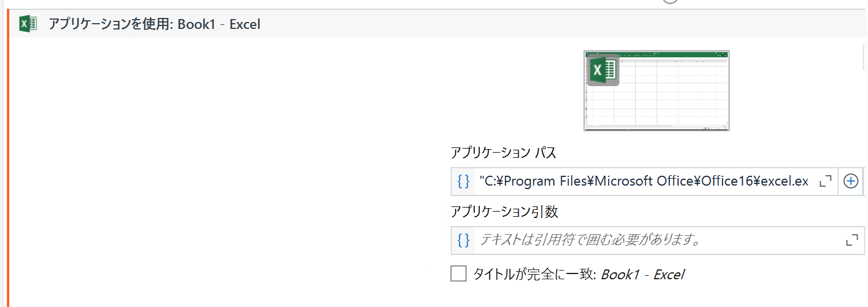This screenshot has height=307, width=868.
Task: Click the Excel logo overlay on the window thumbnail
Action: [603, 70]
